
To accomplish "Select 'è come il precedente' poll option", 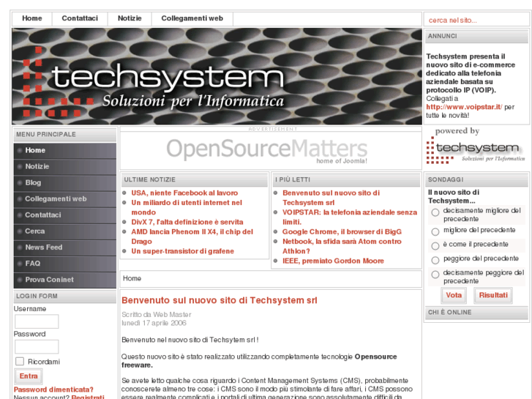I will [x=435, y=246].
